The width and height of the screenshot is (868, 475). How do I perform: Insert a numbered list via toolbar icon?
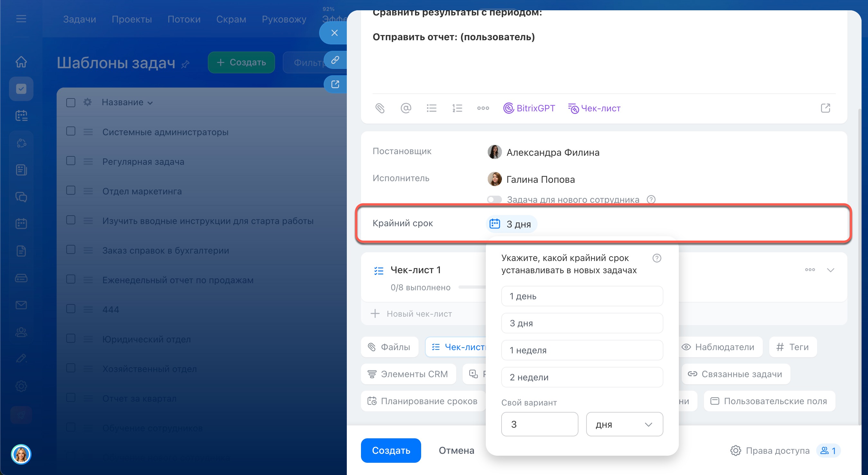pyautogui.click(x=457, y=108)
